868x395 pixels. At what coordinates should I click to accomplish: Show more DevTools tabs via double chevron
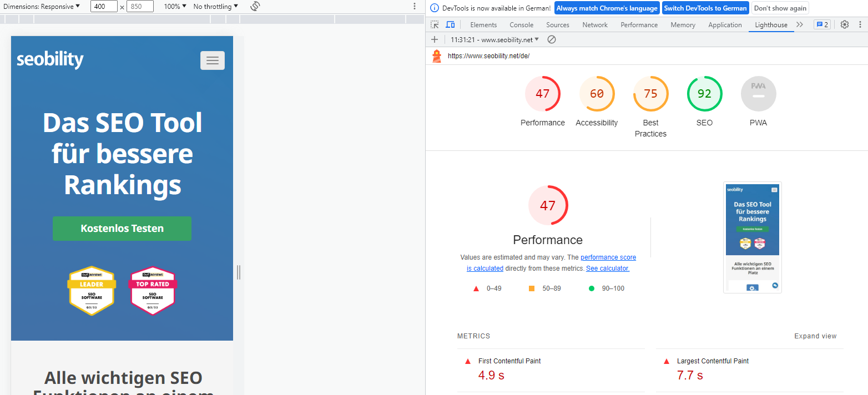(x=800, y=25)
